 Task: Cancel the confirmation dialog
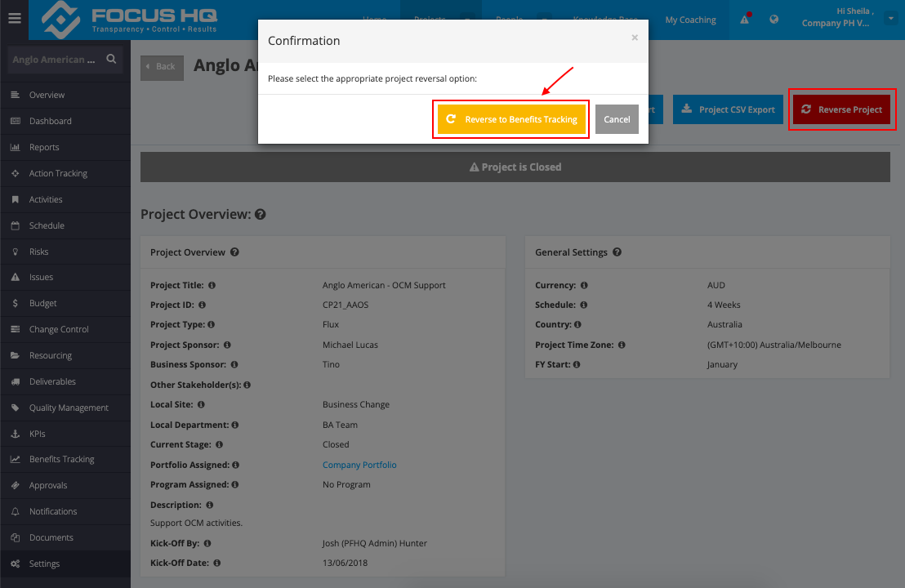[x=617, y=119]
